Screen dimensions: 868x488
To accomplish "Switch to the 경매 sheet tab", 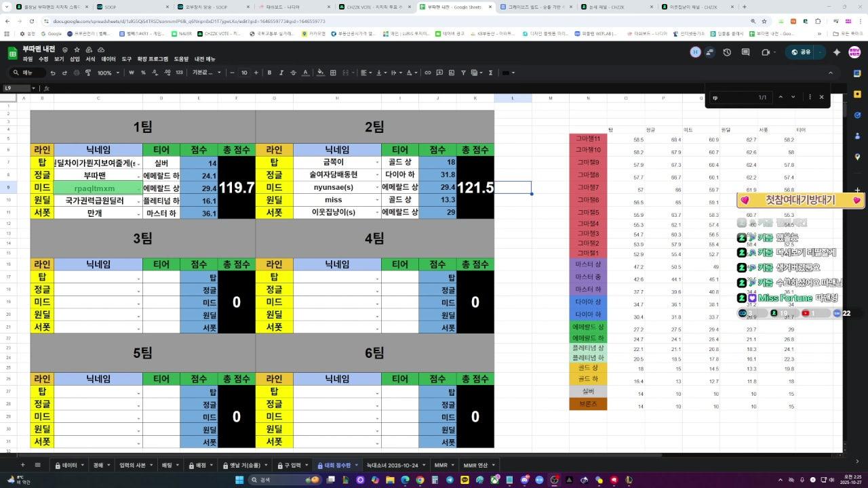I will tap(102, 466).
